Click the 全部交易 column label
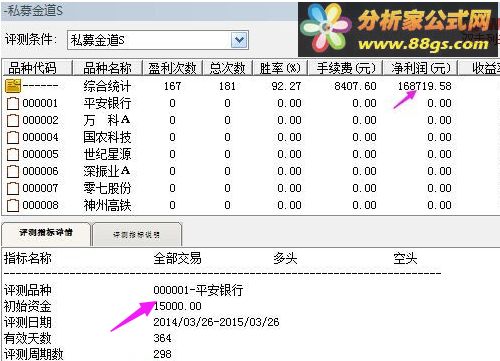Viewport: 500px width, 361px height. click(177, 258)
